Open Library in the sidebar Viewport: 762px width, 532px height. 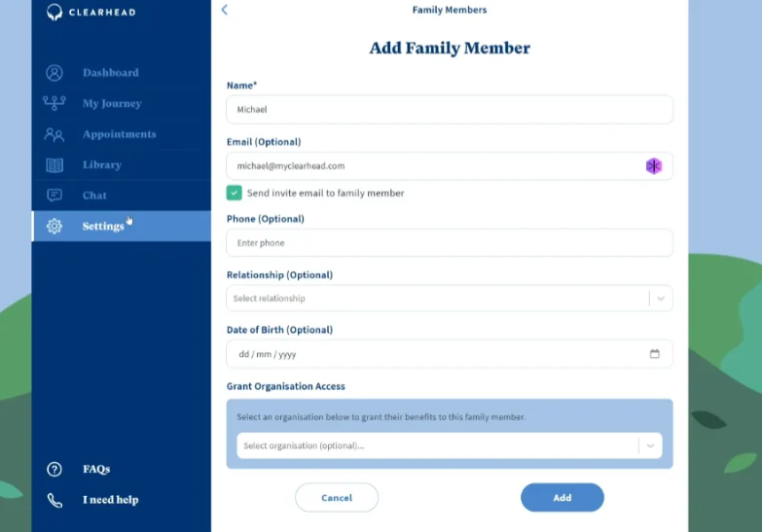[x=122, y=165]
